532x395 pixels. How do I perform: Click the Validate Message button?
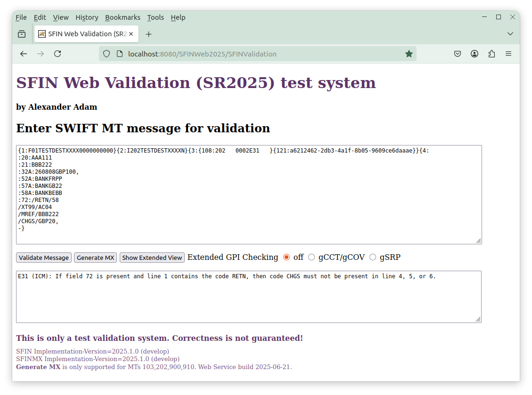[x=43, y=258]
